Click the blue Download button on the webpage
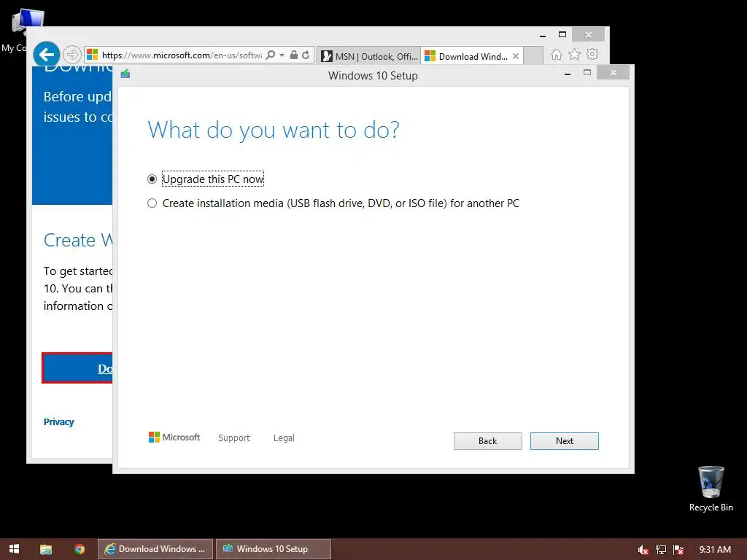Screen dimensions: 747x560 77,368
